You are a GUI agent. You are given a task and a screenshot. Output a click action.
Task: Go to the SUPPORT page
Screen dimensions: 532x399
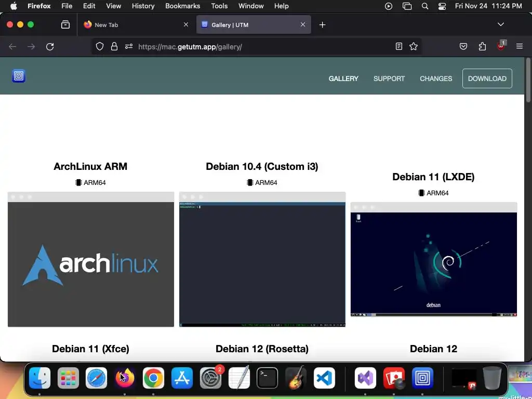click(x=389, y=79)
